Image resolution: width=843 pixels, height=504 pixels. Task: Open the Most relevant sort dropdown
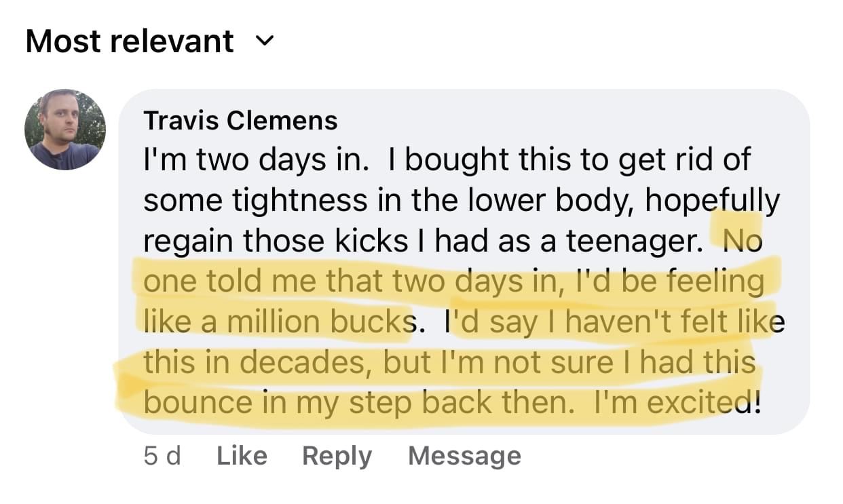pos(130,42)
